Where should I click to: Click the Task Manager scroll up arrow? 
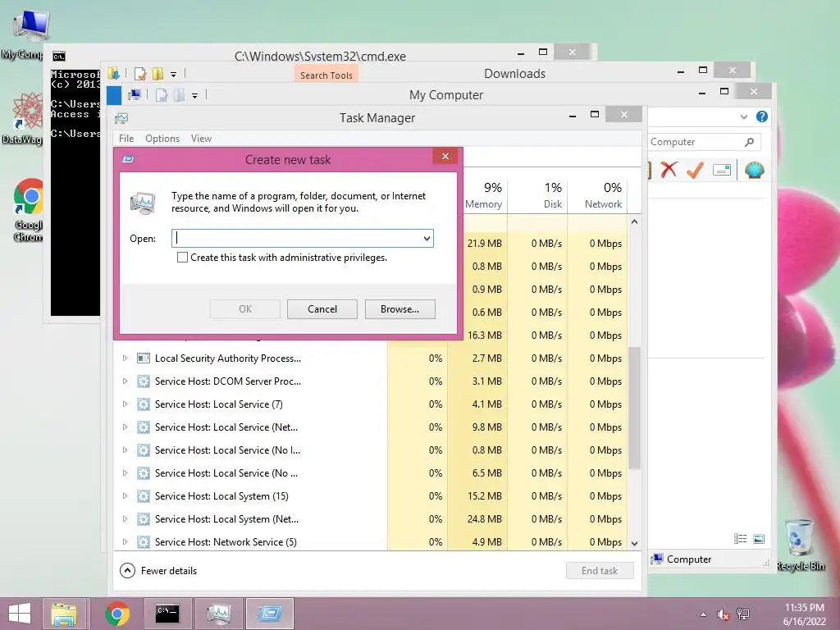[634, 221]
